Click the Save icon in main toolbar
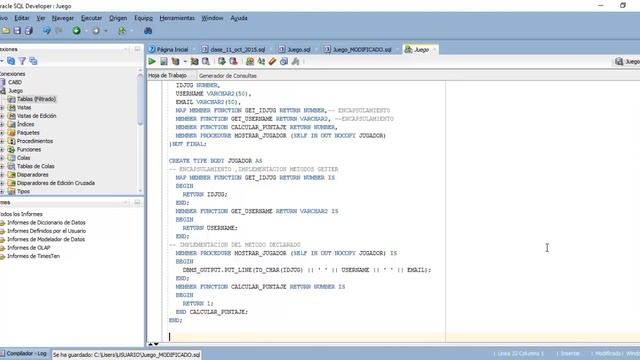This screenshot has width=640, height=360. pos(17,31)
